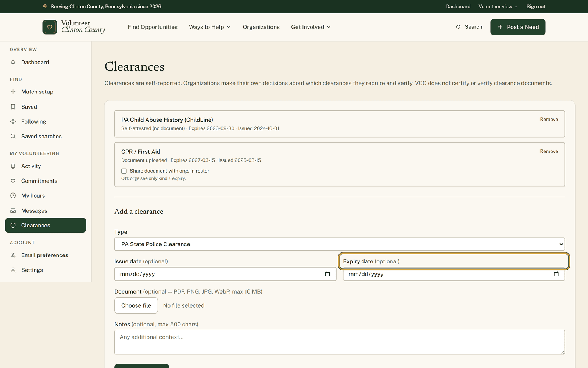Open the Expiry date calendar picker icon
This screenshot has height=368, width=588.
pyautogui.click(x=556, y=274)
